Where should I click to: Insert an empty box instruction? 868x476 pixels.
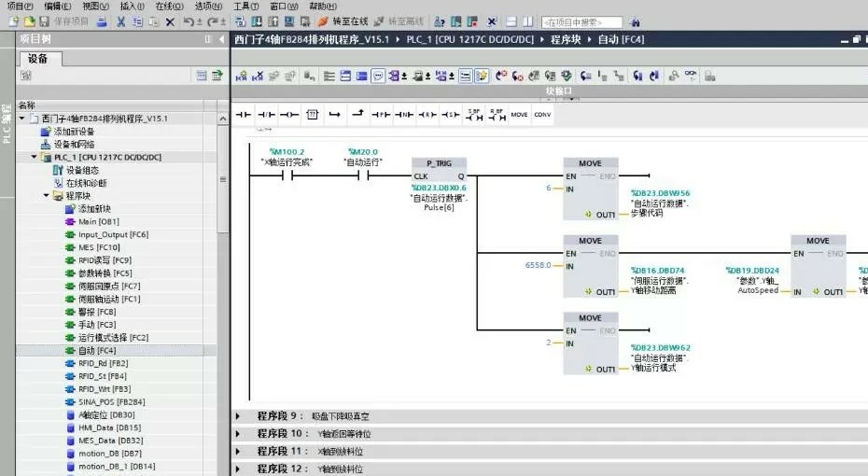[313, 115]
